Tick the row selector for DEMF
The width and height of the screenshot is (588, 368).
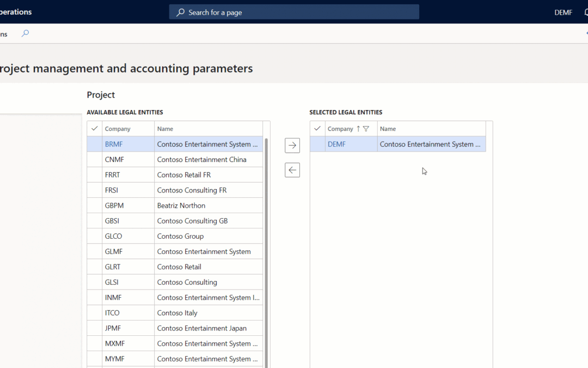tap(317, 144)
